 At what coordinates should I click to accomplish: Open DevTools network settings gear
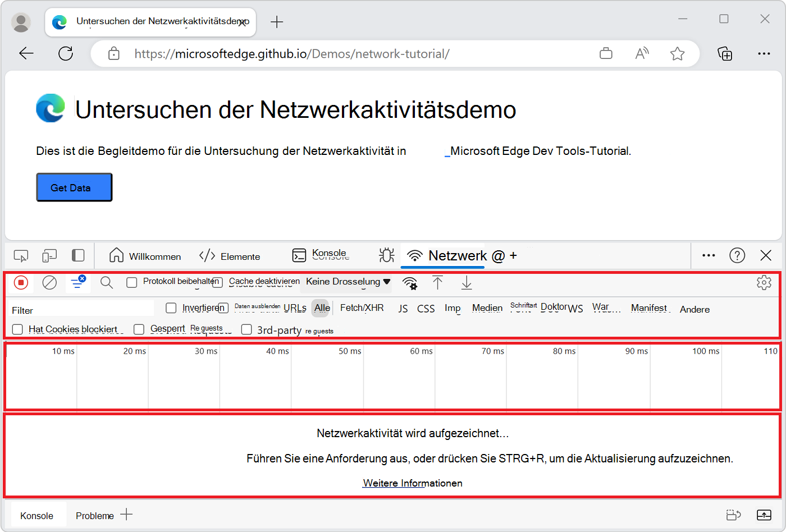[764, 283]
